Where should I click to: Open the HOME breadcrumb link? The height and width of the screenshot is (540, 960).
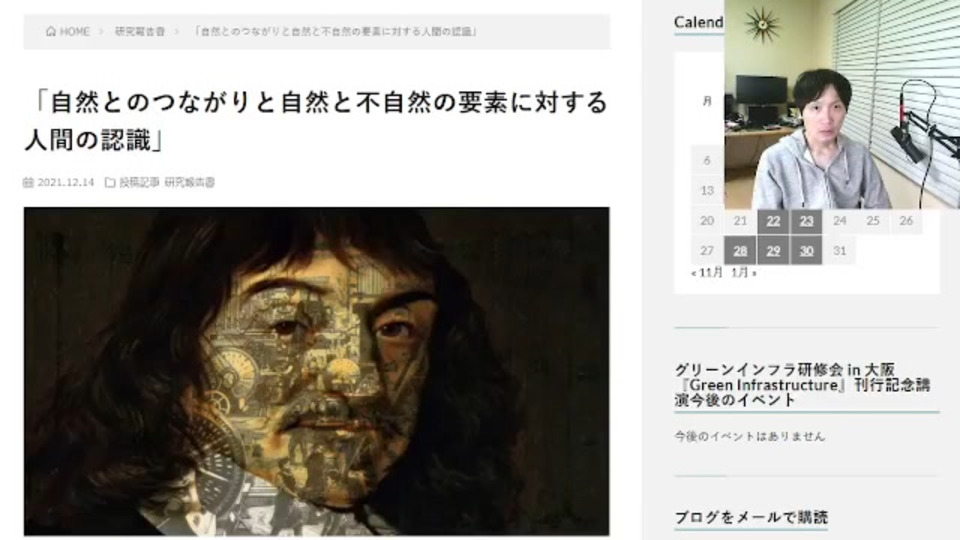coord(68,31)
